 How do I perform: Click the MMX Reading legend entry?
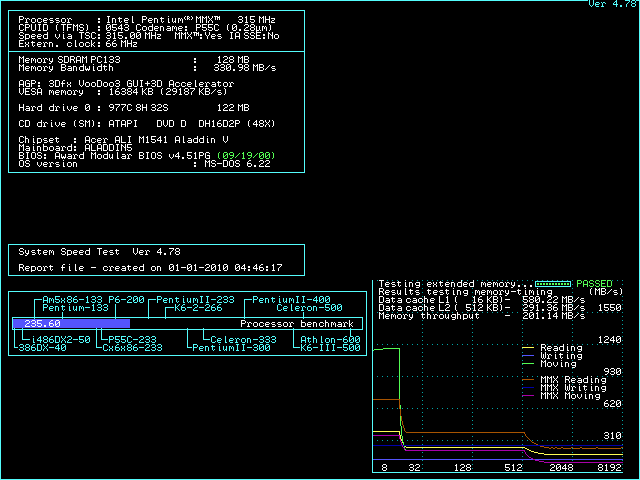click(x=571, y=380)
